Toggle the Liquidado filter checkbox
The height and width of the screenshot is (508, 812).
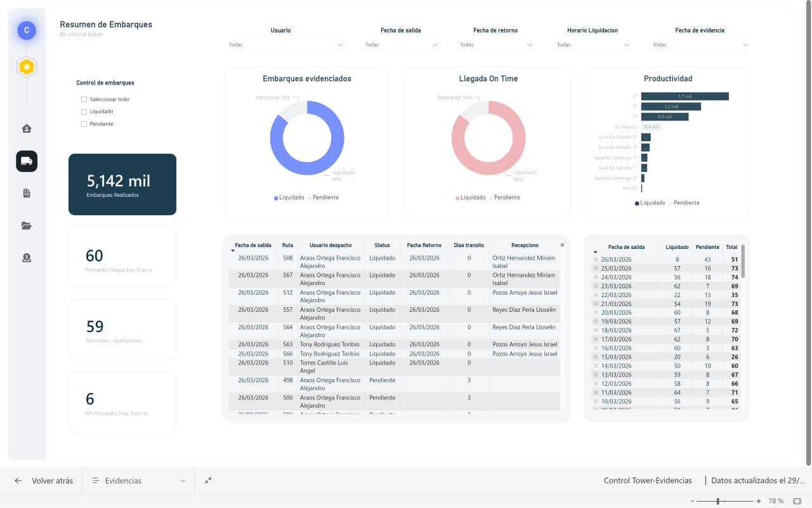[84, 112]
